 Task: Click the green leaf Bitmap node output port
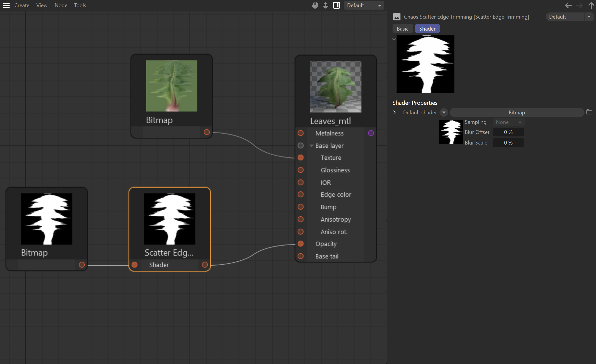pos(207,132)
